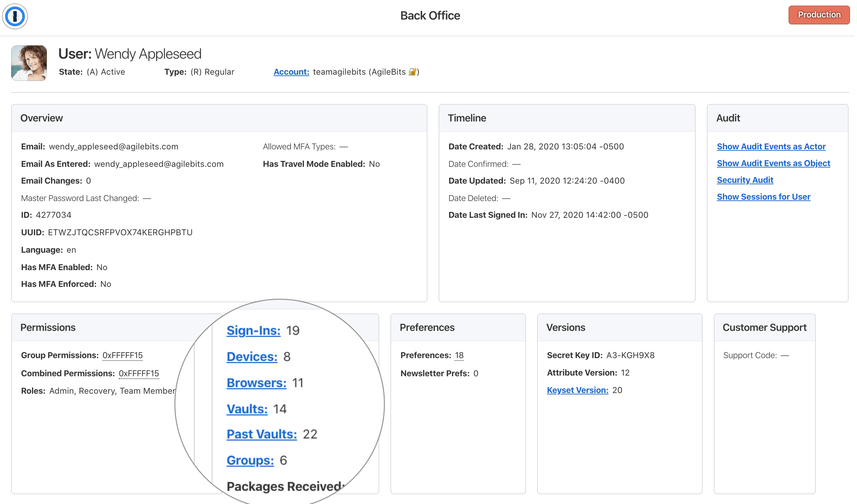Click the Secret Key ID A3-KGH9X8
This screenshot has width=857, height=504.
tap(630, 355)
